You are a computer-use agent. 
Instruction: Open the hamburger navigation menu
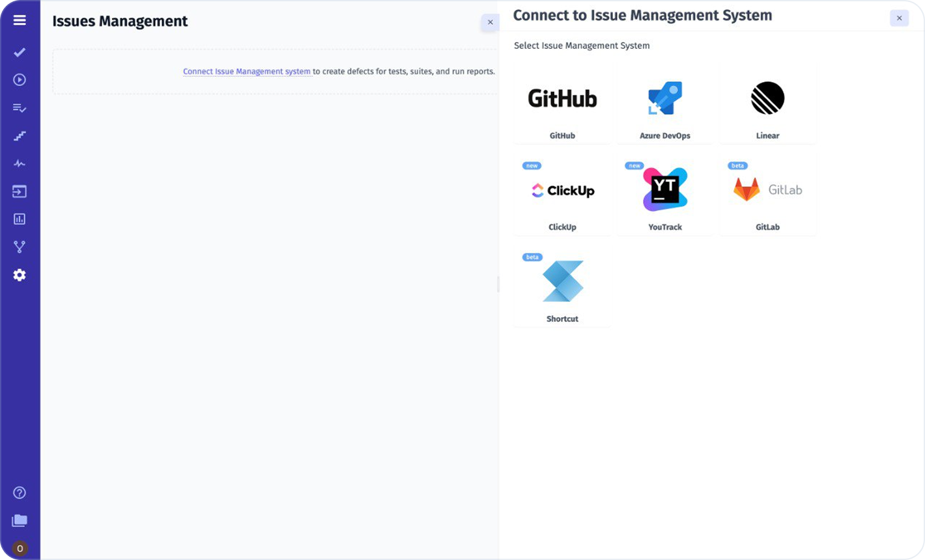click(x=19, y=20)
